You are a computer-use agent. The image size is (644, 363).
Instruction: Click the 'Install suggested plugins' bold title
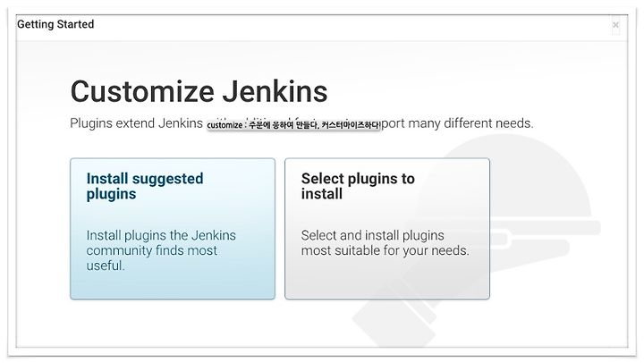(145, 186)
